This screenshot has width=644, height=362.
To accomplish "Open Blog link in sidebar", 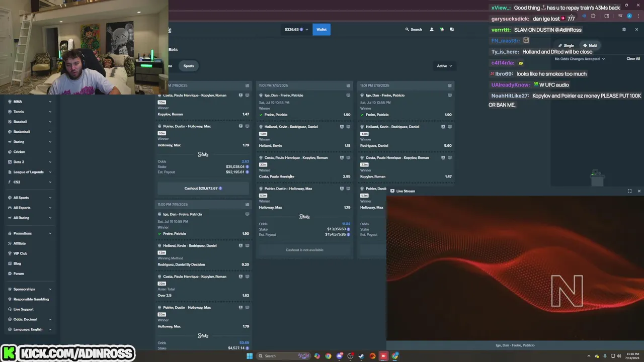I will pyautogui.click(x=17, y=263).
